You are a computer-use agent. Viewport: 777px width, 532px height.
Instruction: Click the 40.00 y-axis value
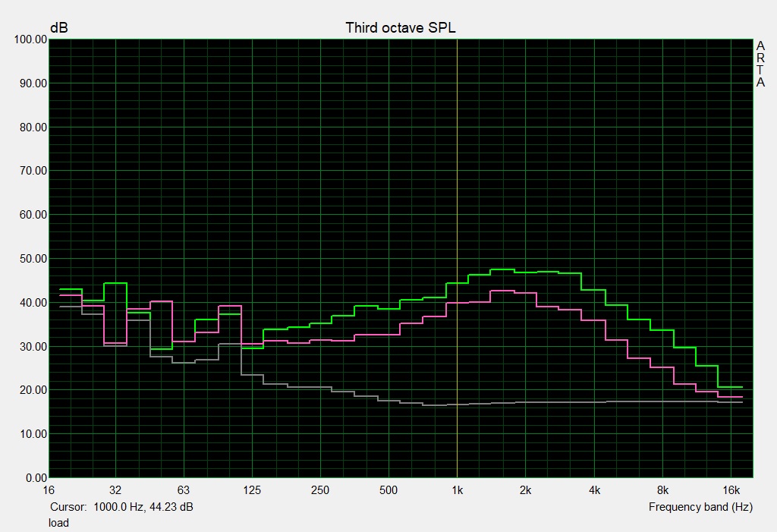pos(33,303)
